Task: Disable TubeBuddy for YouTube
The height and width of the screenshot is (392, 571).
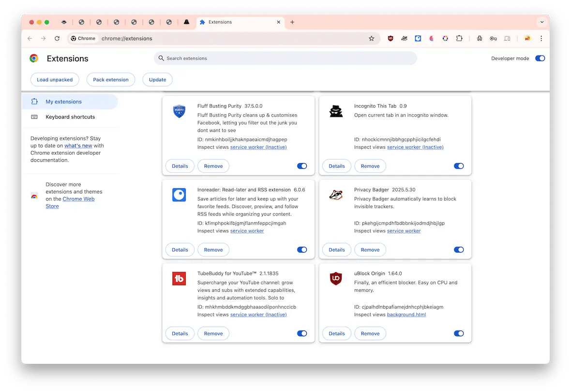Action: pyautogui.click(x=302, y=334)
